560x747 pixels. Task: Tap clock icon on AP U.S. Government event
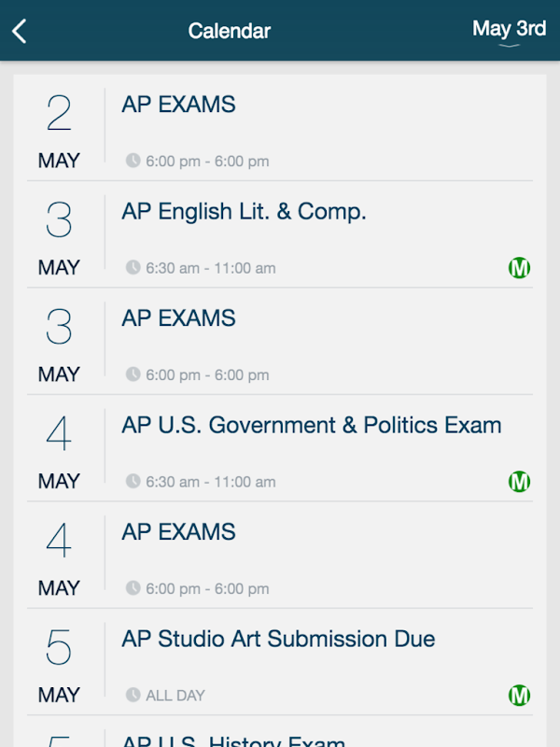[133, 482]
